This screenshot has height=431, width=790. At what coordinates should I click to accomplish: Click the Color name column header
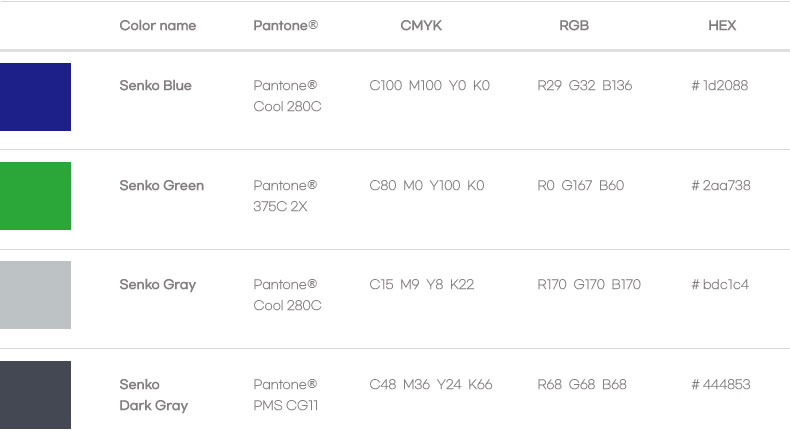pyautogui.click(x=157, y=26)
